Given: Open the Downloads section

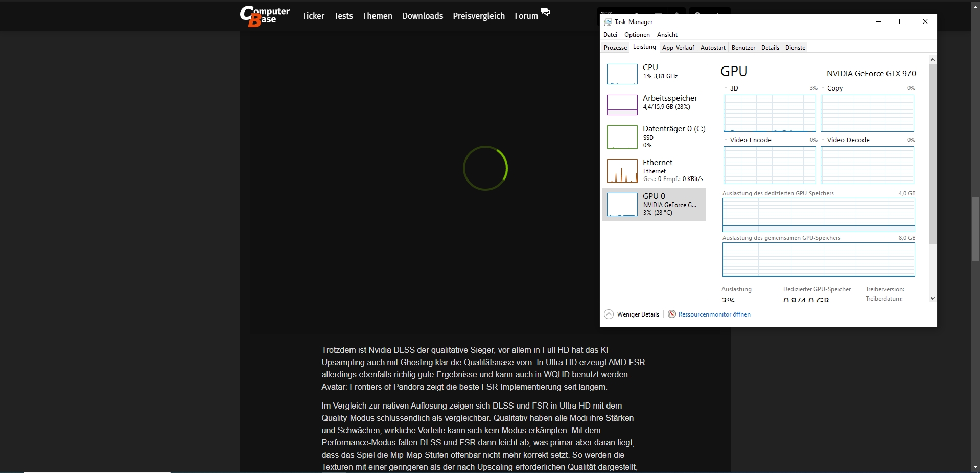Looking at the screenshot, I should click(x=423, y=16).
